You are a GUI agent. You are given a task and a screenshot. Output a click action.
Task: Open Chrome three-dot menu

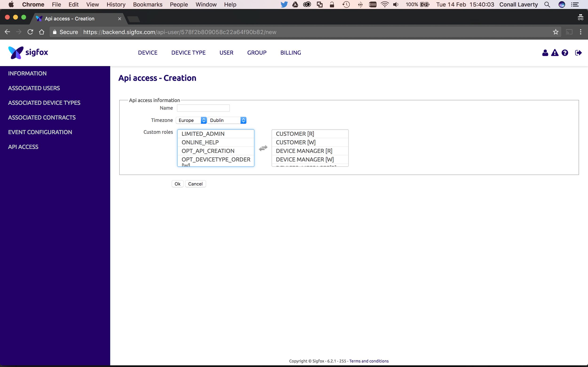click(x=580, y=32)
